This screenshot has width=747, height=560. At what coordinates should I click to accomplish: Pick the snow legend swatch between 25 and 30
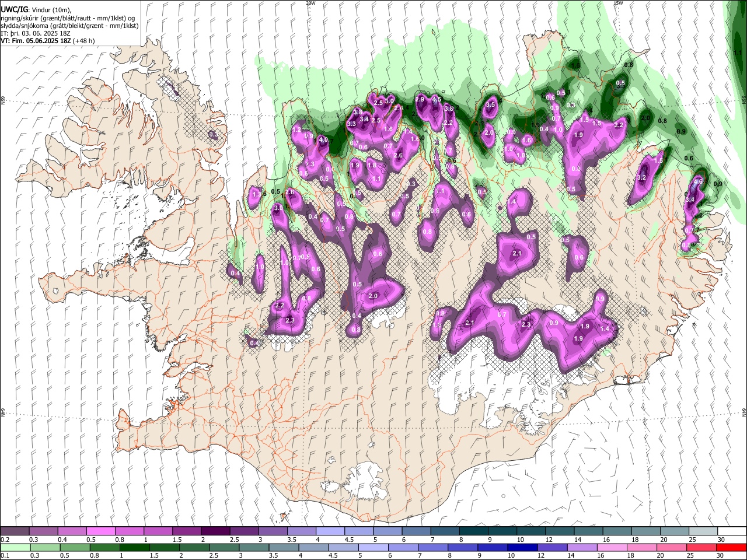pos(703,531)
